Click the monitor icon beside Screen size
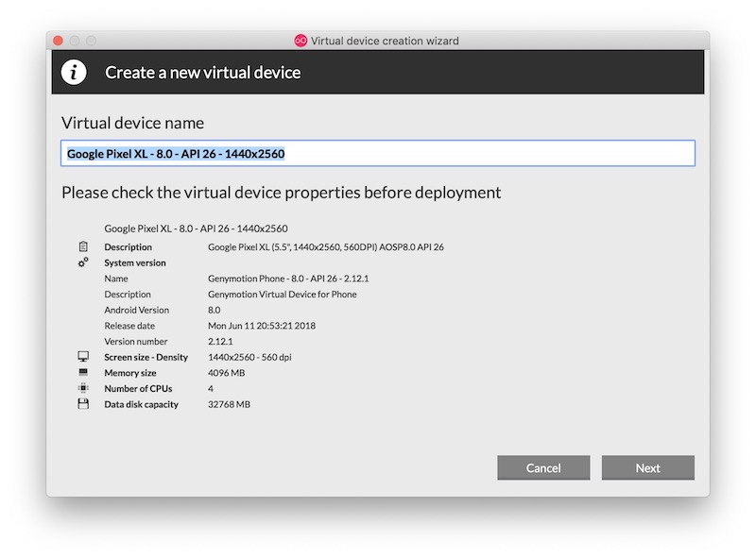Viewport: 756px width, 558px height. [83, 357]
